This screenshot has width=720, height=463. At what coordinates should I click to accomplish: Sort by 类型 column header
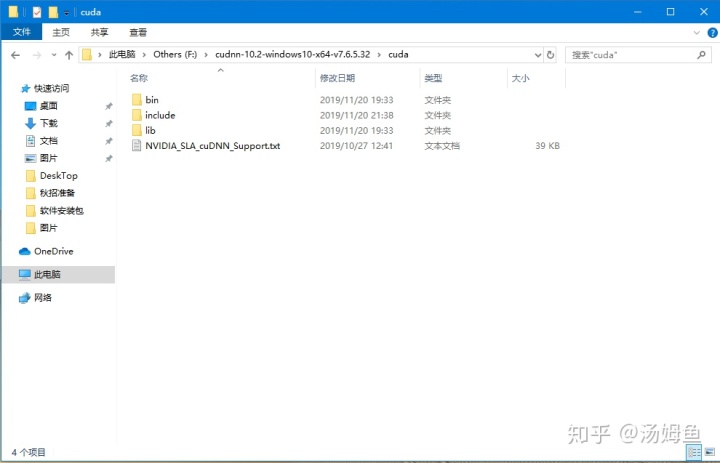(x=433, y=78)
